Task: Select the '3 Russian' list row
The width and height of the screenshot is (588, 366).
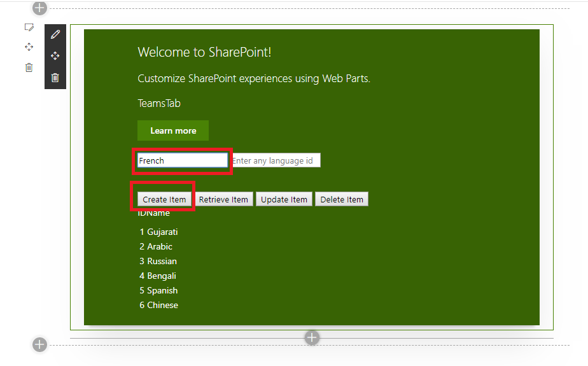Action: pos(158,261)
